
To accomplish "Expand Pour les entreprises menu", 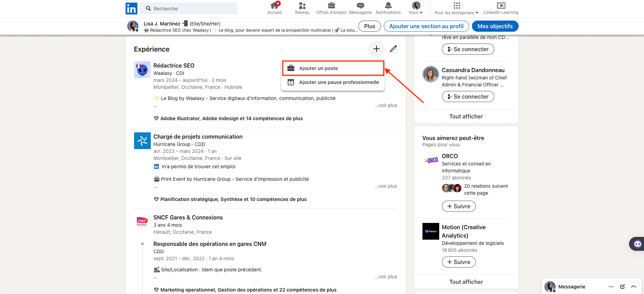I will (457, 8).
